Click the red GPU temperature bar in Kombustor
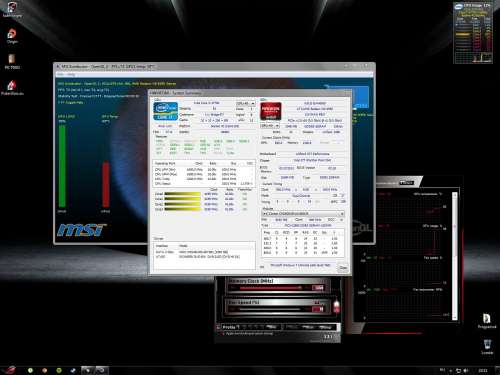 (x=106, y=184)
